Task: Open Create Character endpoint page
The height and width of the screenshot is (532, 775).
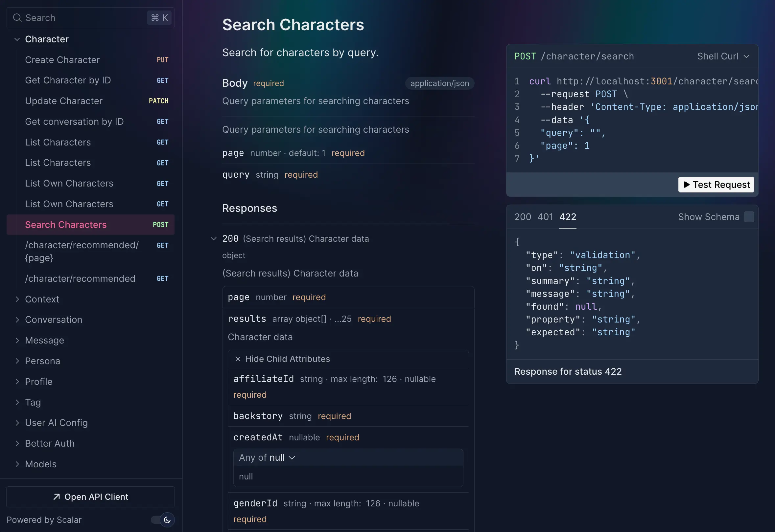Action: coord(62,60)
